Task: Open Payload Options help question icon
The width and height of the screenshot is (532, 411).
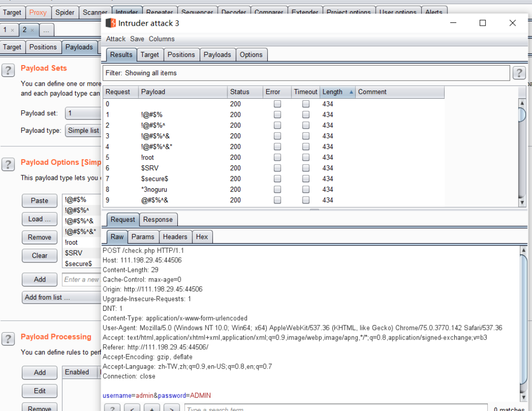Action: (x=8, y=164)
